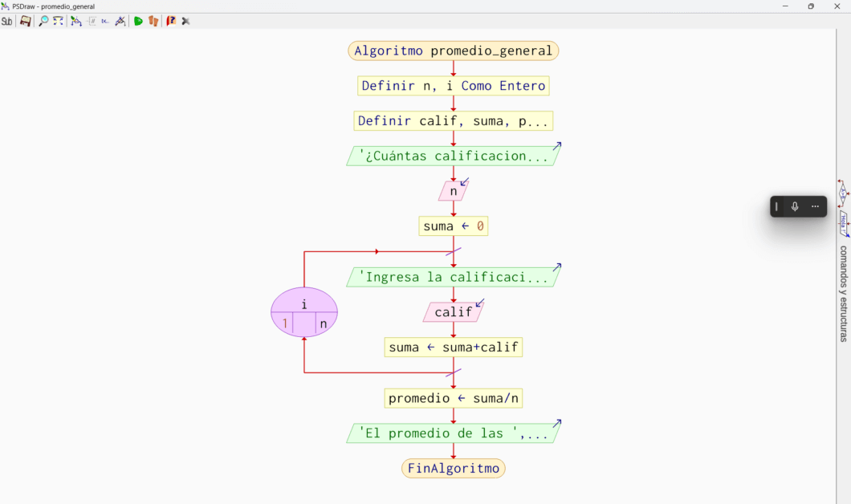
Task: Fit the diagram to the window
Action: pyautogui.click(x=59, y=22)
